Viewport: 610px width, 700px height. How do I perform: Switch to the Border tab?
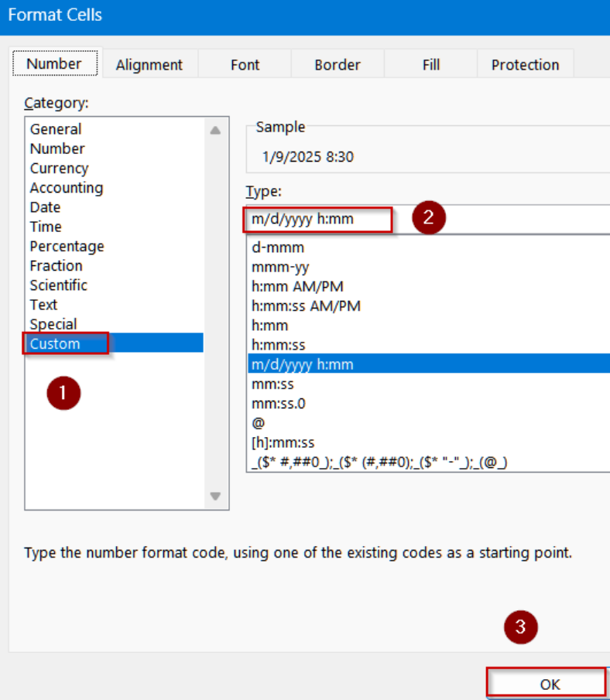click(x=337, y=65)
